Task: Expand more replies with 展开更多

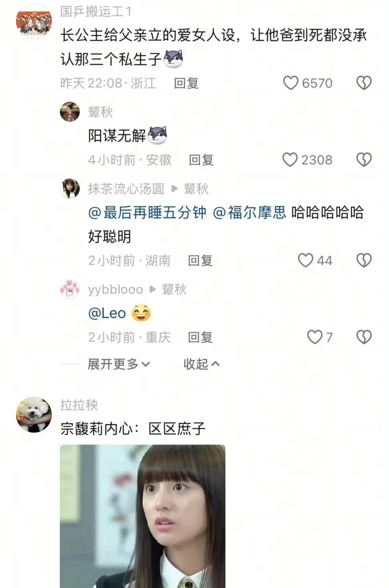Action: point(118,364)
